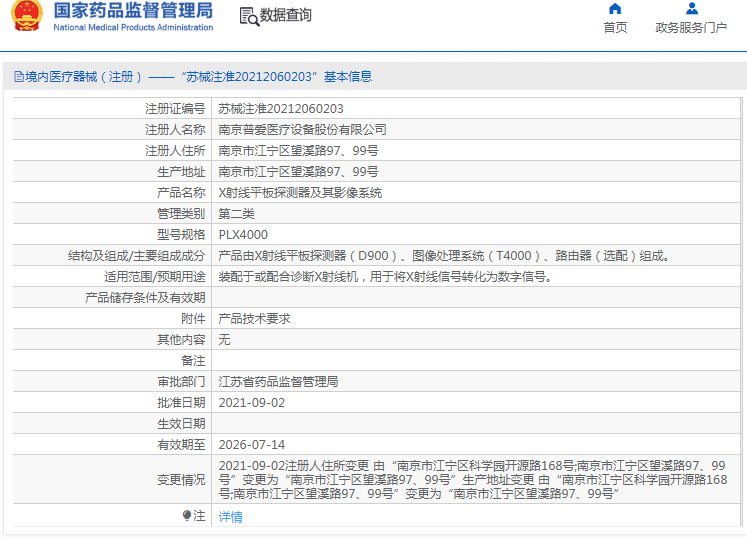Click expiry date 2026-07-14
The height and width of the screenshot is (539, 747).
(252, 445)
